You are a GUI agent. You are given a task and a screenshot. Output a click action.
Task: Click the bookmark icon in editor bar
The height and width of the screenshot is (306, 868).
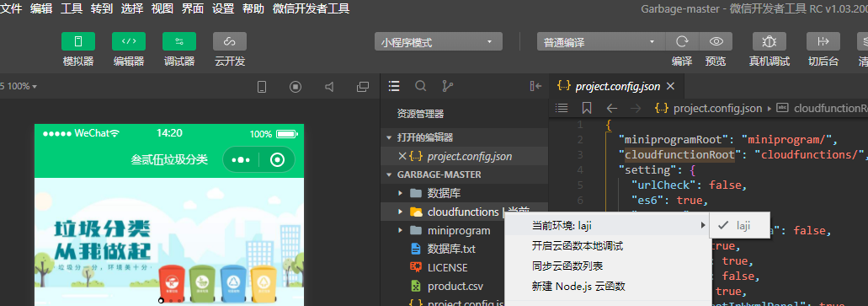pos(587,108)
